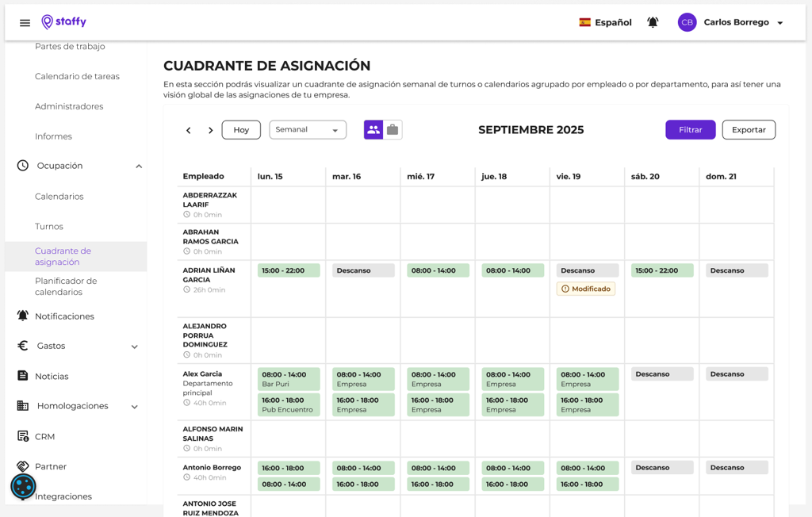
Task: Expand the Homologaciones sidebar section
Action: (135, 407)
